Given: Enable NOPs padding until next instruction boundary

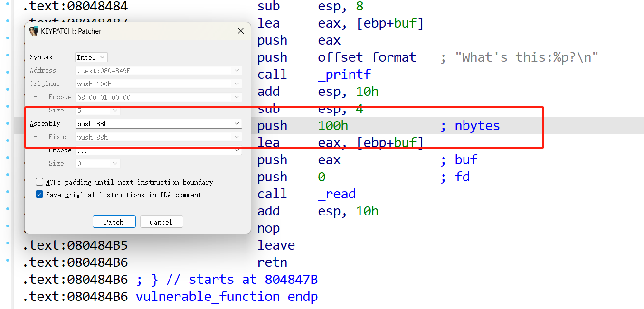Looking at the screenshot, I should 39,182.
